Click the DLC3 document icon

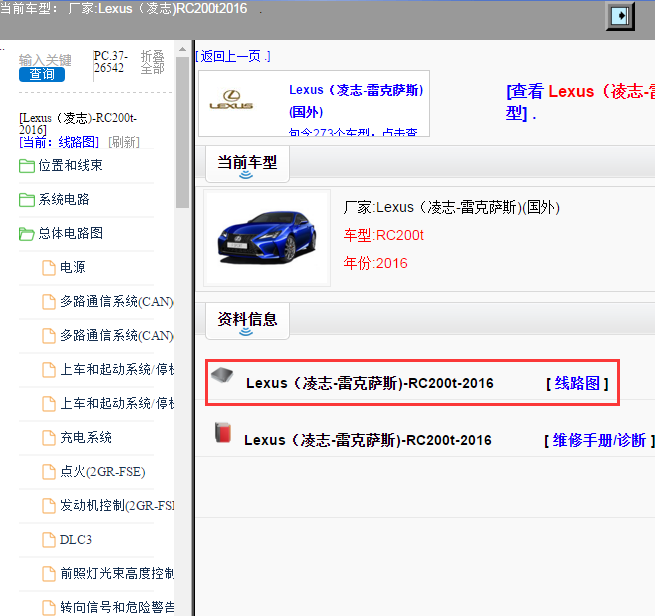click(x=49, y=540)
